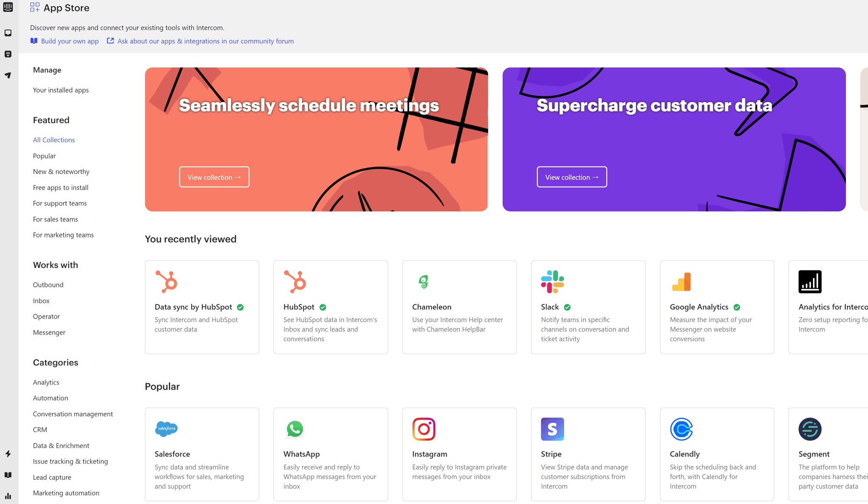Screen dimensions: 868x504
Task: Open the Instagram app title
Action: 430,454
